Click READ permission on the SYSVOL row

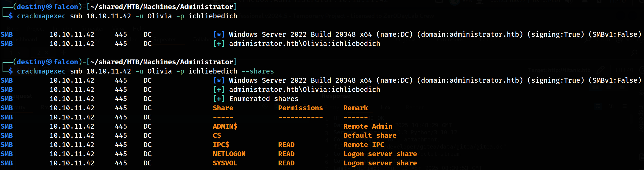[286, 163]
